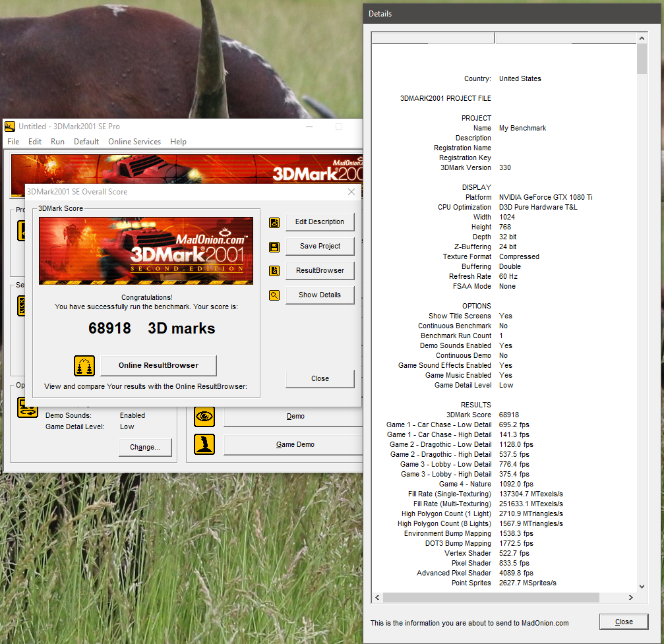Image resolution: width=664 pixels, height=644 pixels.
Task: Click the Details horizontal scrollbar thumb
Action: click(491, 597)
